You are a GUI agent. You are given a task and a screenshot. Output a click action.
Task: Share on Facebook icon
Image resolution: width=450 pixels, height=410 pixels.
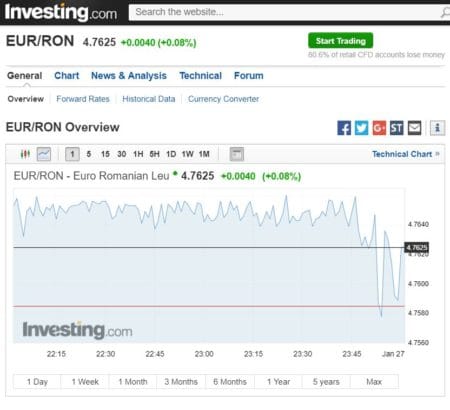tap(344, 128)
